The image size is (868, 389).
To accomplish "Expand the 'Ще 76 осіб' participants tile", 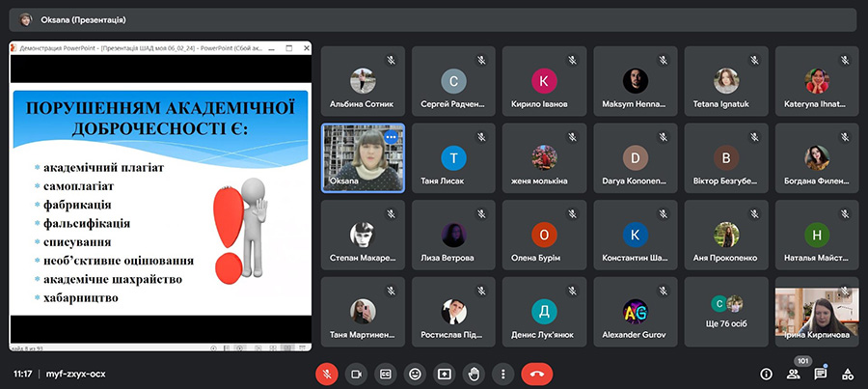I will point(725,312).
